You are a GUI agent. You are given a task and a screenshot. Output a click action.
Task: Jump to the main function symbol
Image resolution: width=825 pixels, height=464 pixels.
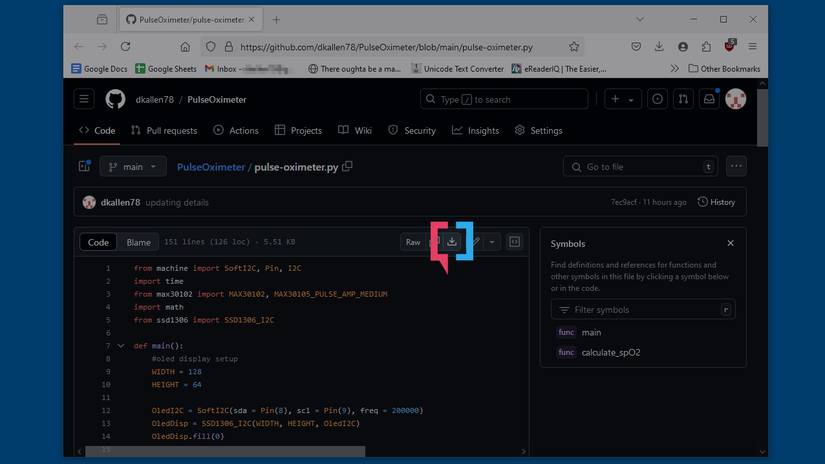tap(591, 332)
